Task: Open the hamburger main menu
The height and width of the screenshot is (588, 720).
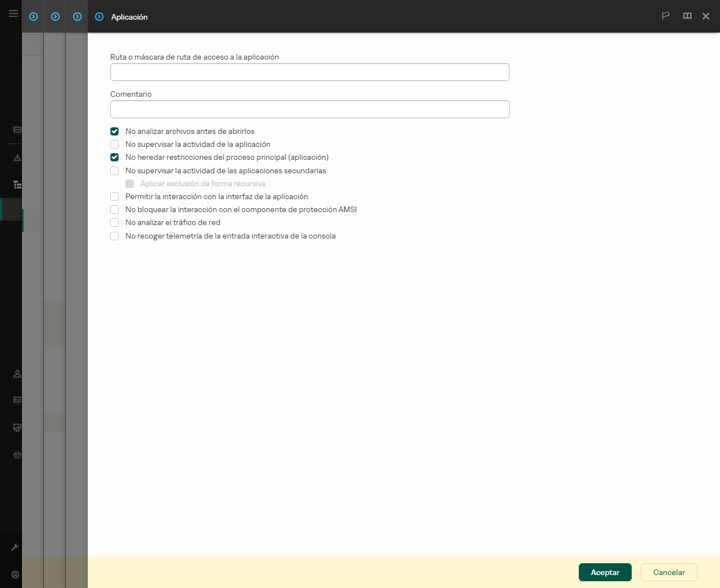Action: pyautogui.click(x=13, y=14)
